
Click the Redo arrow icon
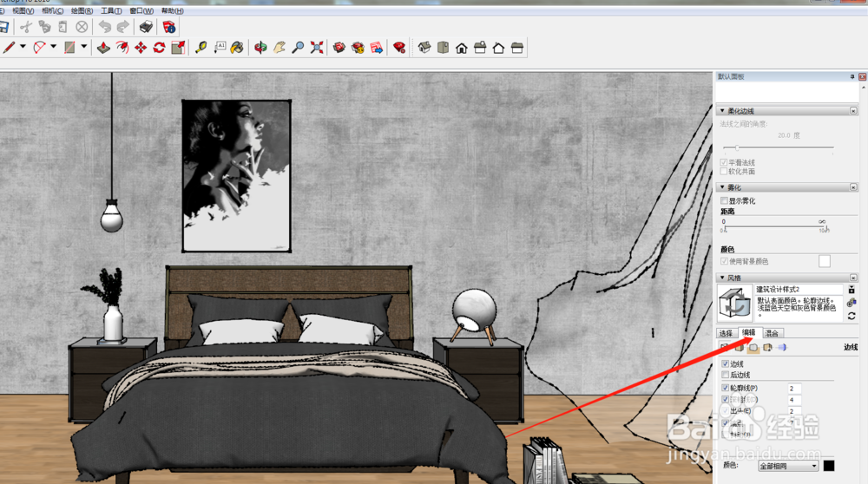[x=123, y=27]
